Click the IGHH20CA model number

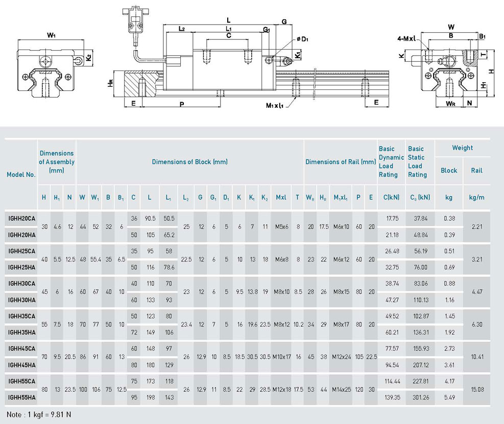[22, 219]
